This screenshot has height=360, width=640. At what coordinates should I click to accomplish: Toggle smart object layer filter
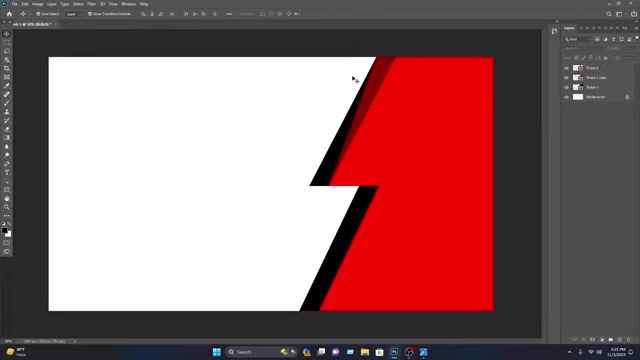pyautogui.click(x=629, y=39)
